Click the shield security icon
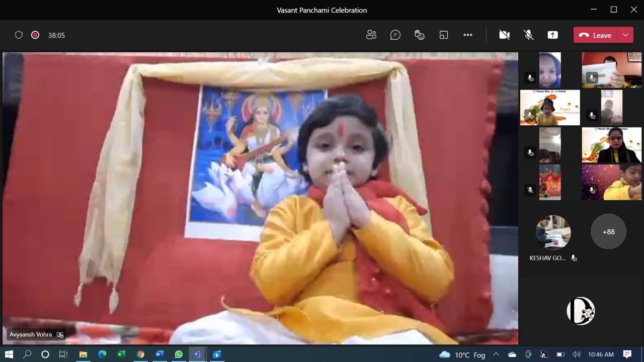The image size is (644, 362). click(19, 35)
